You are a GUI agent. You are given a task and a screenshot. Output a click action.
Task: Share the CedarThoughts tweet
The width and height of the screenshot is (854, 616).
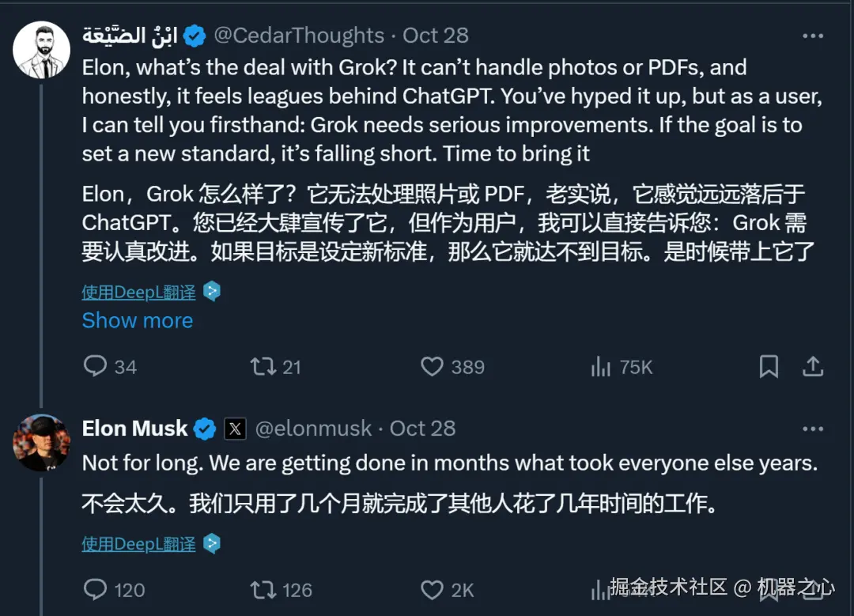tap(813, 366)
